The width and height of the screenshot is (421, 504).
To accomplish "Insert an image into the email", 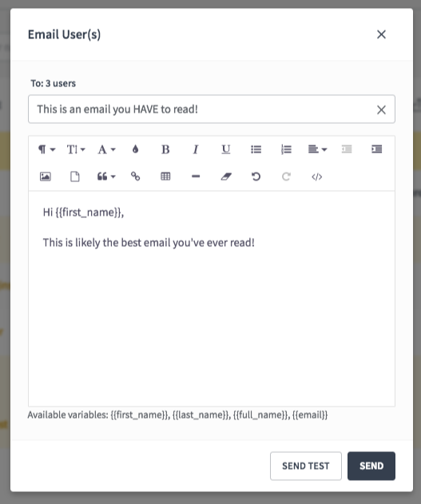I will 46,177.
